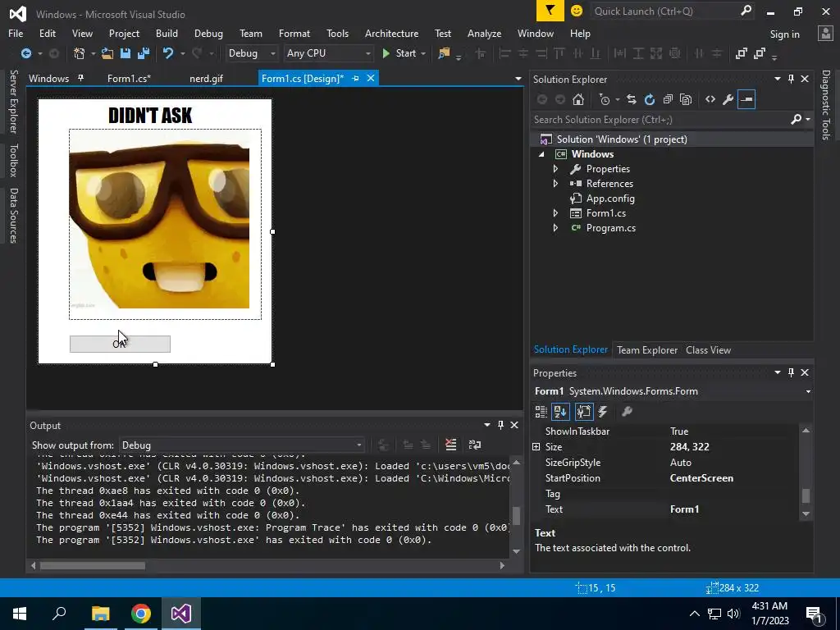The width and height of the screenshot is (840, 630).
Task: Toggle Word Wrap in Output panel
Action: pos(475,445)
